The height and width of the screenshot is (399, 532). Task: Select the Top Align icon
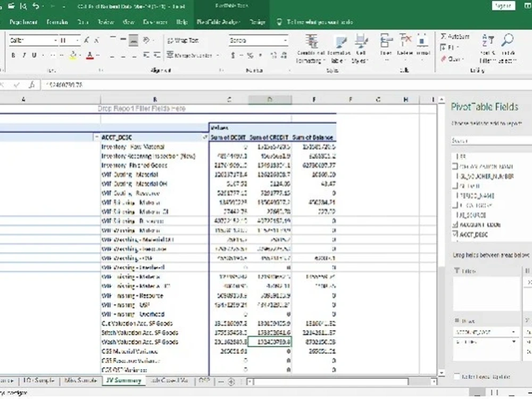[113, 38]
